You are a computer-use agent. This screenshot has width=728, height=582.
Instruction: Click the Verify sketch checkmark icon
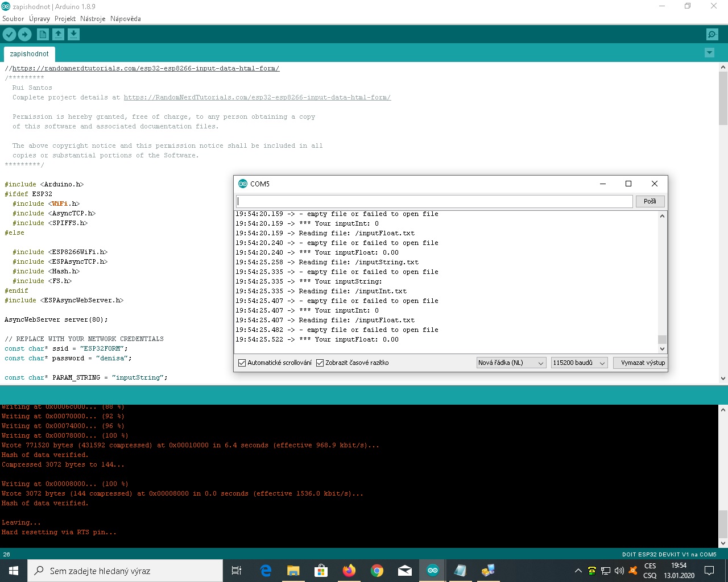(9, 35)
